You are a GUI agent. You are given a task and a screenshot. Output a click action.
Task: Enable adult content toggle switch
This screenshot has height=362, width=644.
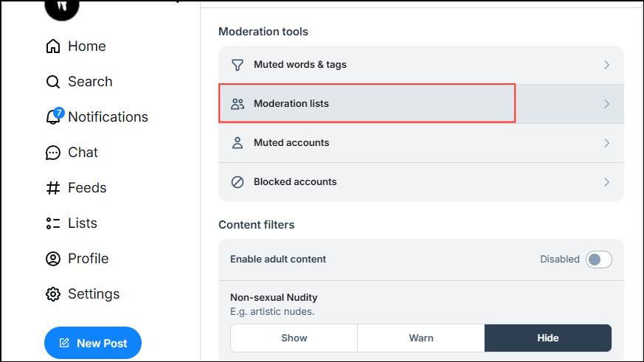click(x=598, y=260)
